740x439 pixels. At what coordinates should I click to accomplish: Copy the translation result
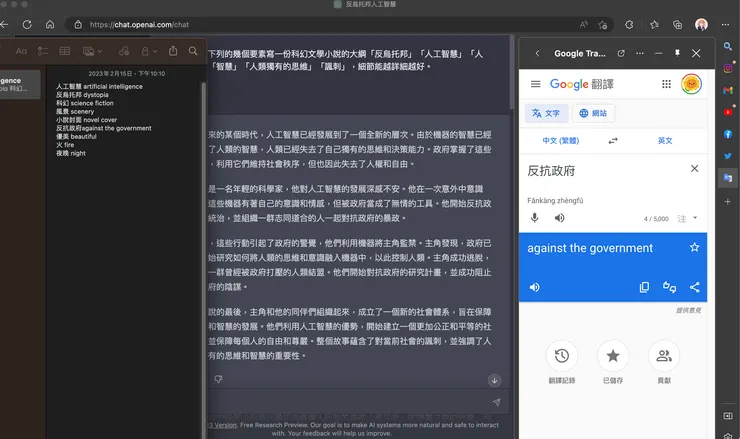(644, 287)
